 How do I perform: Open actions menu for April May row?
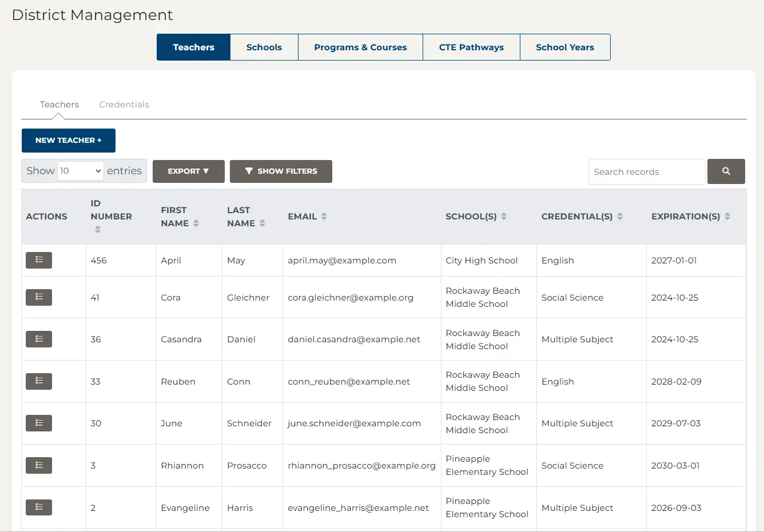pyautogui.click(x=39, y=260)
